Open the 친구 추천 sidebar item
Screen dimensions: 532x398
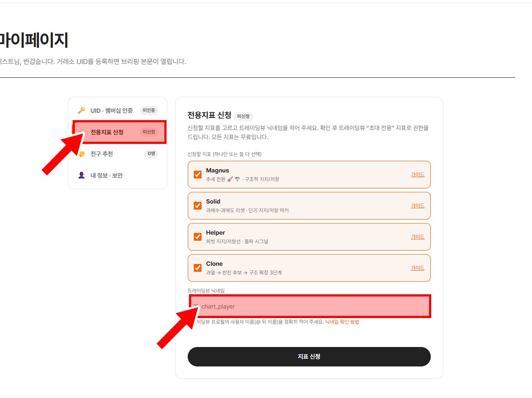pos(118,154)
